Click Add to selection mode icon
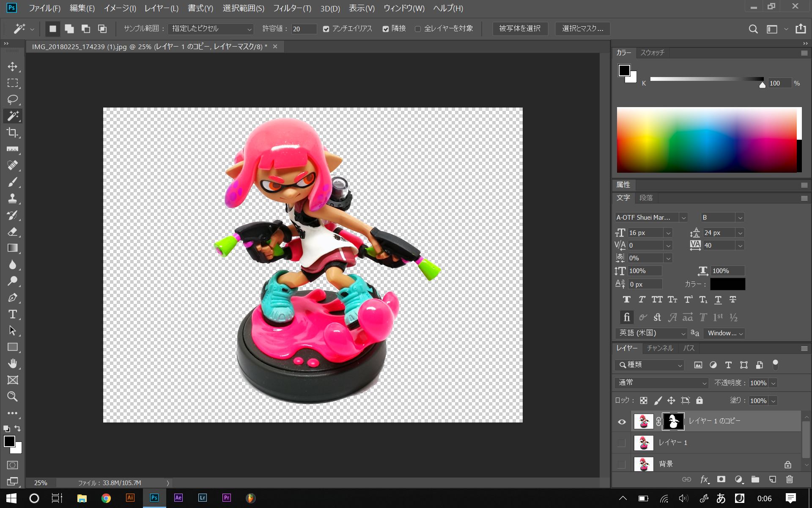Image resolution: width=812 pixels, height=508 pixels. click(x=69, y=29)
